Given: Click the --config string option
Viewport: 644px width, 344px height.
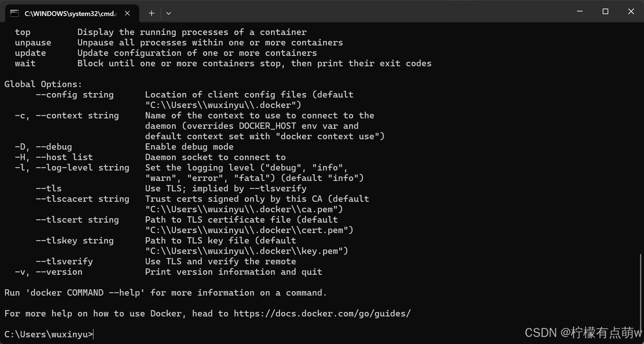Looking at the screenshot, I should coord(74,95).
